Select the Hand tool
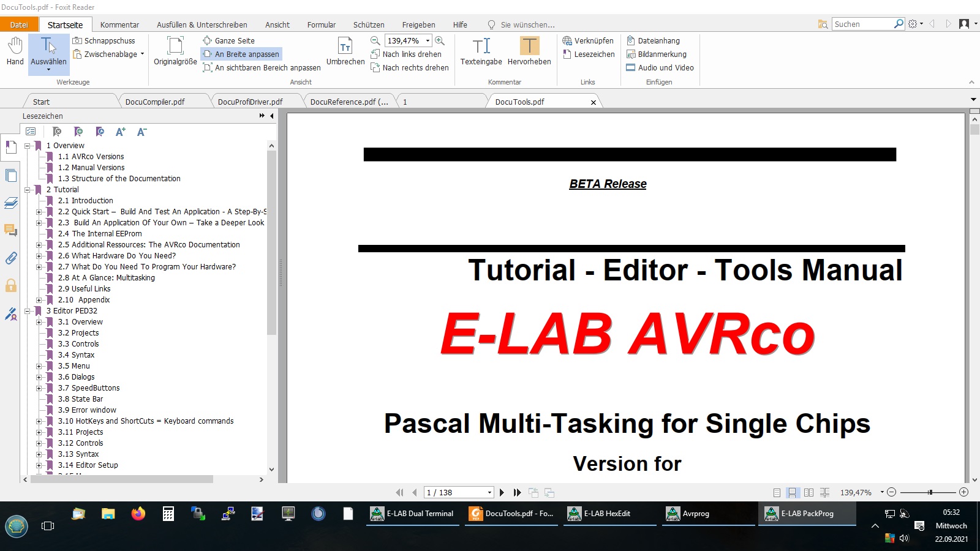 click(15, 51)
